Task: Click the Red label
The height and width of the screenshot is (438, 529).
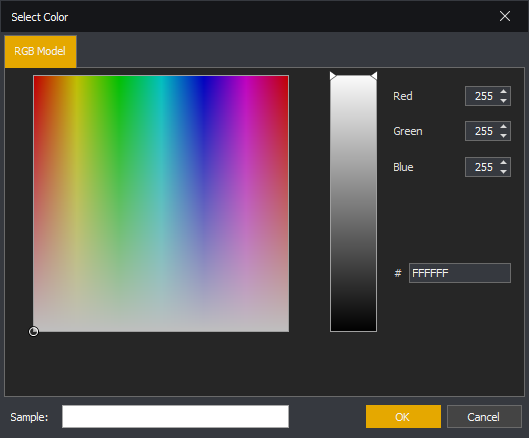Action: point(402,96)
